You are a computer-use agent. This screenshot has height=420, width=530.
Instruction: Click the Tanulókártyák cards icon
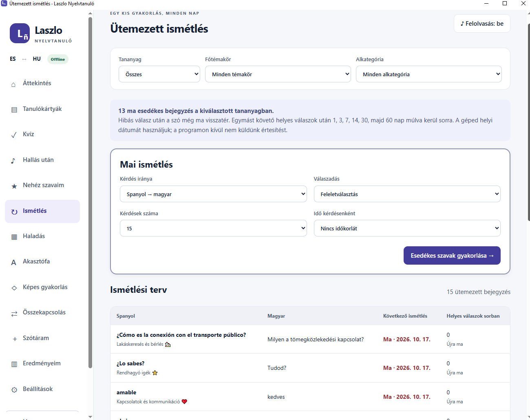14,110
